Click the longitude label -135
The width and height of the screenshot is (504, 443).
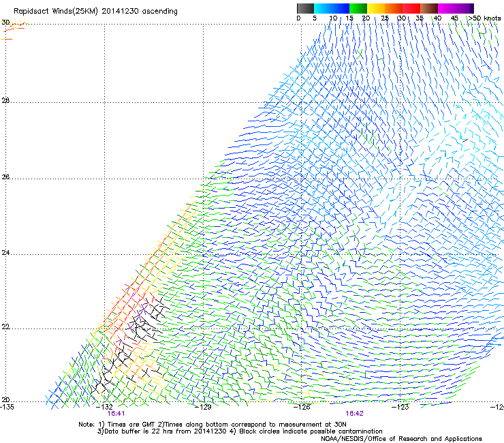click(x=7, y=407)
